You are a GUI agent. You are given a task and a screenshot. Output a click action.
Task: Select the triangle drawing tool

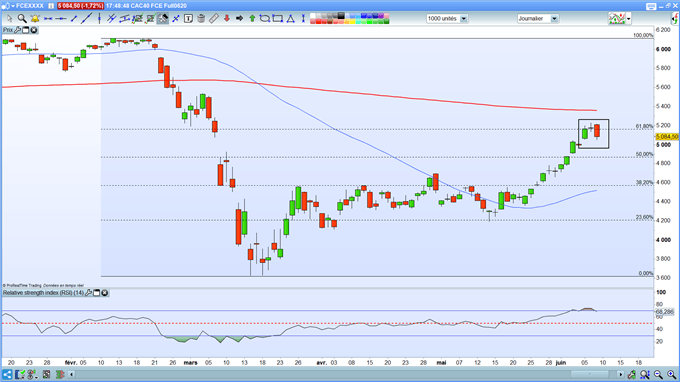[x=291, y=19]
